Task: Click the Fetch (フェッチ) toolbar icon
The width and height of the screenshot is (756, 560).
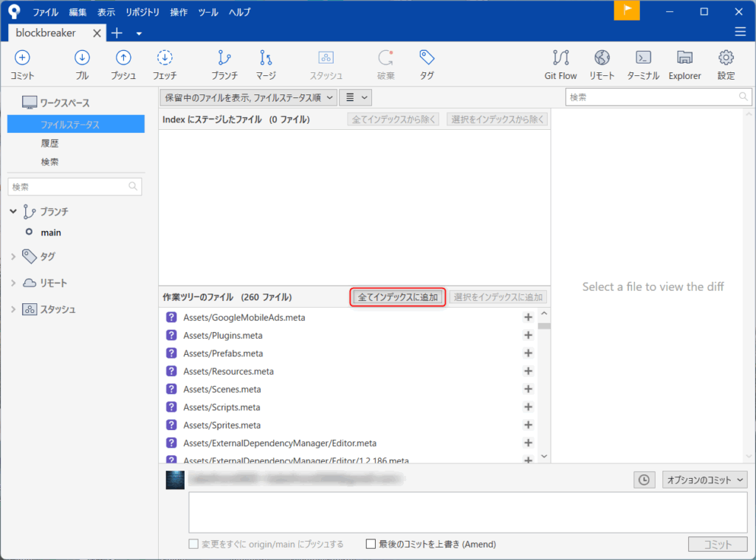Action: (x=165, y=64)
